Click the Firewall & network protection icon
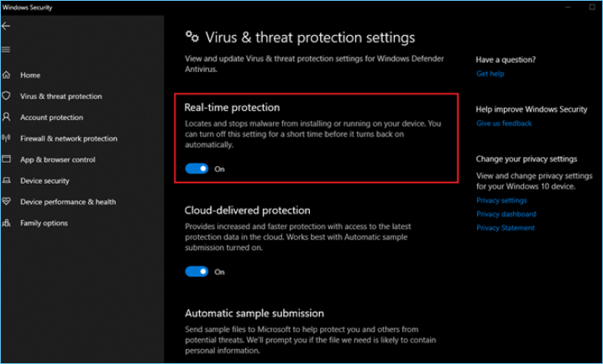Screen dimensions: 603x364 click(x=7, y=138)
